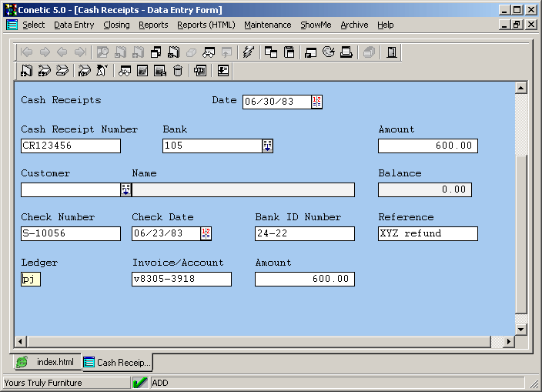Click the PDF export toolbar icon

[x=200, y=71]
